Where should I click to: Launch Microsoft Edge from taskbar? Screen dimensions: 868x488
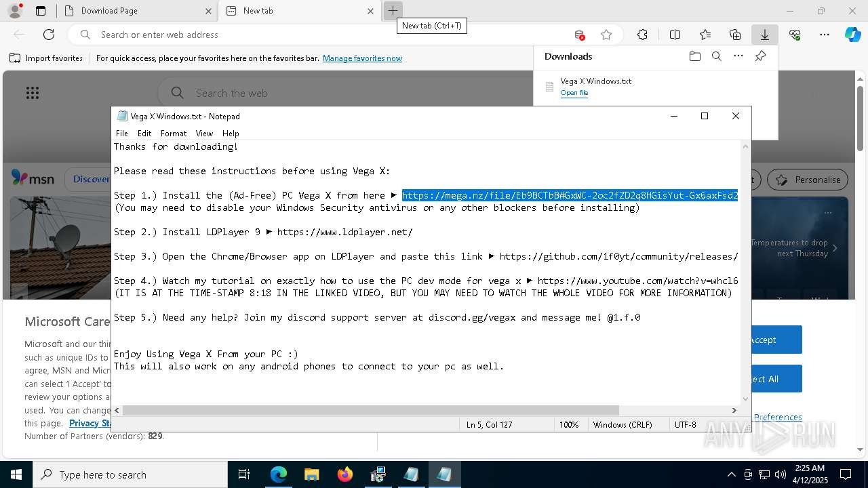(279, 474)
